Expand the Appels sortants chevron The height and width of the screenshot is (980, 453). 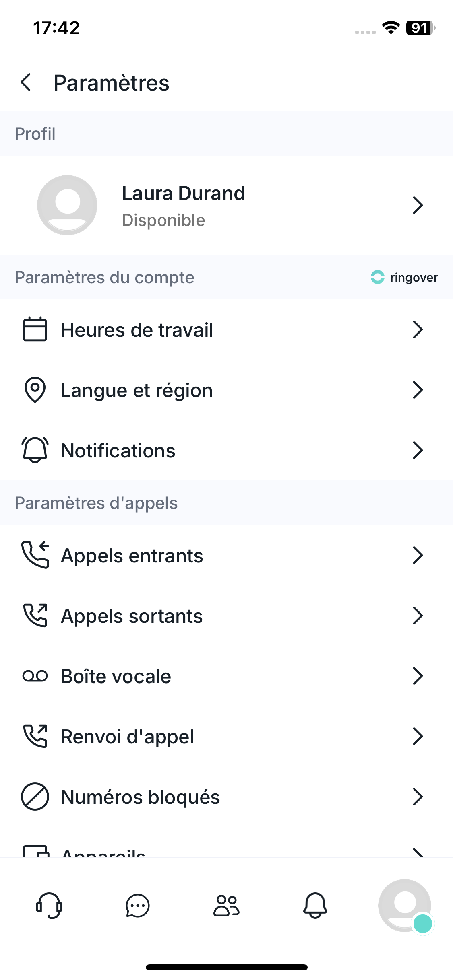point(418,616)
